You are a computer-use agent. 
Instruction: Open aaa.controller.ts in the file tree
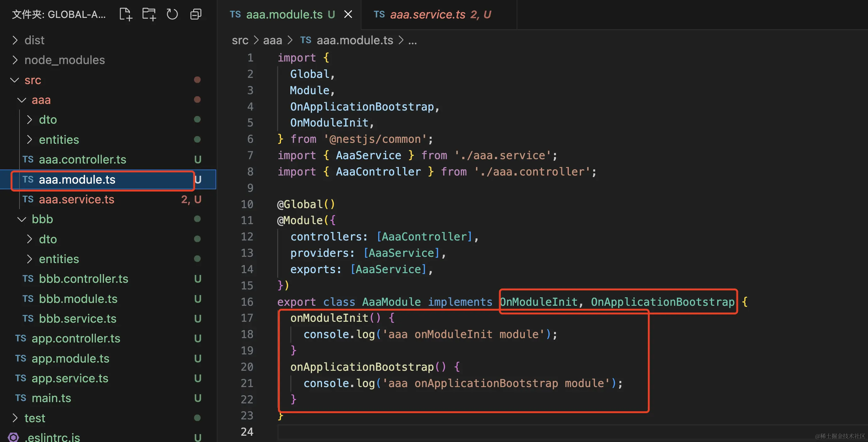82,159
